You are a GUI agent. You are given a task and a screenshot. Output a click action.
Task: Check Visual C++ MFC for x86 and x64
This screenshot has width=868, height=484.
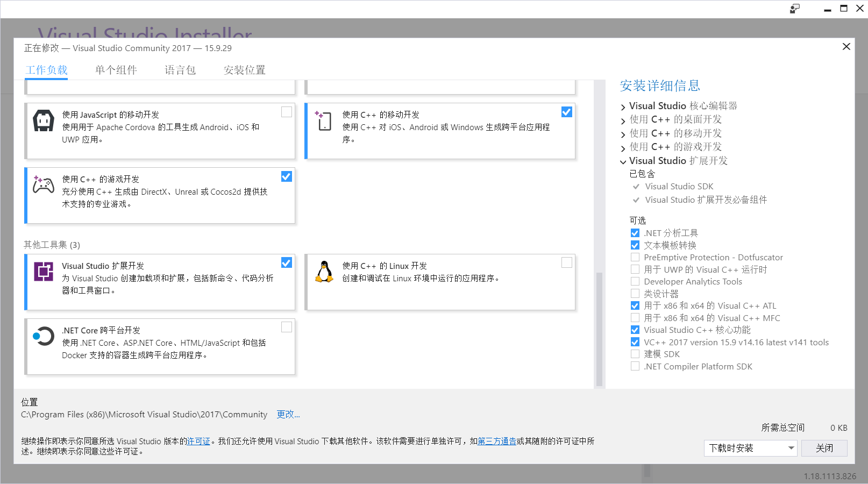tap(635, 318)
